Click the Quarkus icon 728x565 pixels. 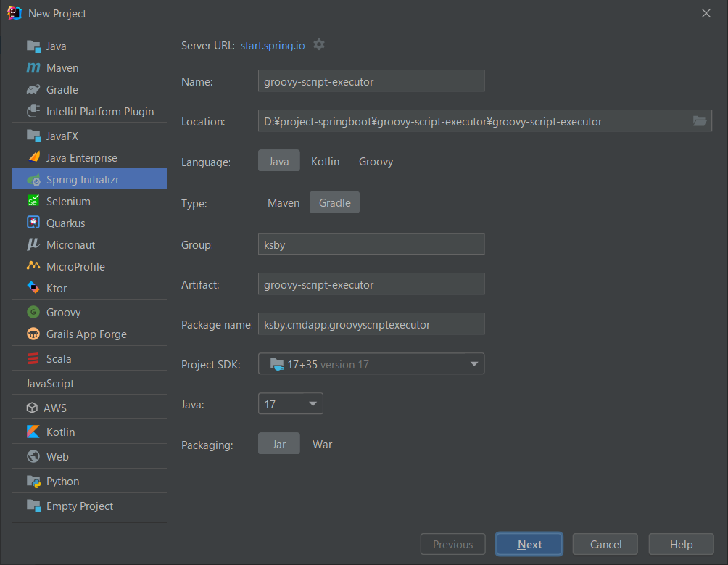point(33,223)
